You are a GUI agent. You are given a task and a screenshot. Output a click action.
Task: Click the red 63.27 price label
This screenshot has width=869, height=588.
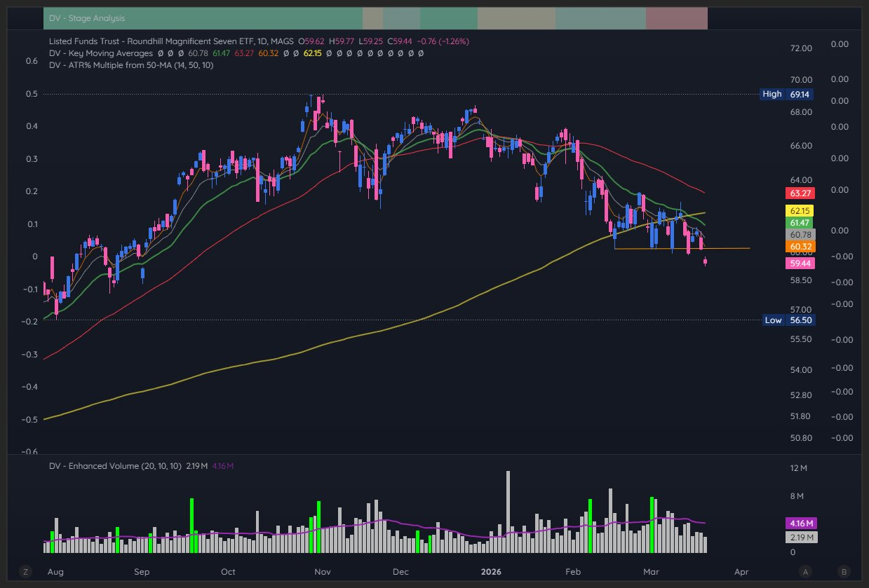pyautogui.click(x=800, y=193)
